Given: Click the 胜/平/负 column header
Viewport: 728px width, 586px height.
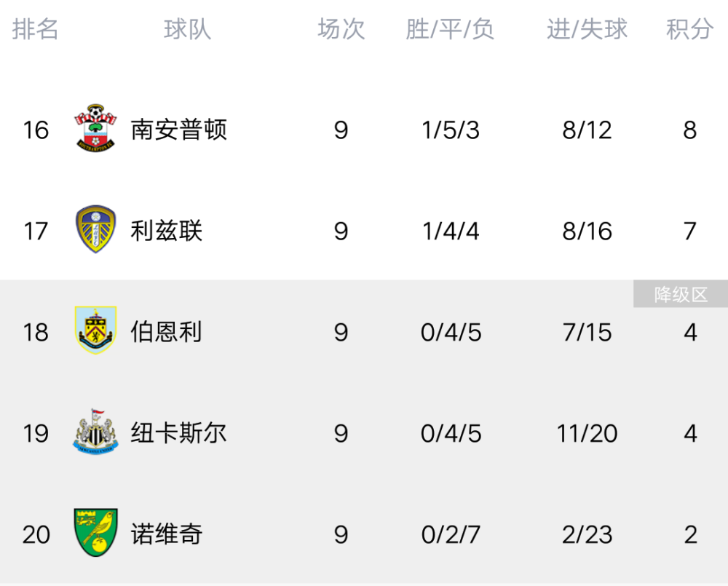Looking at the screenshot, I should (x=450, y=29).
